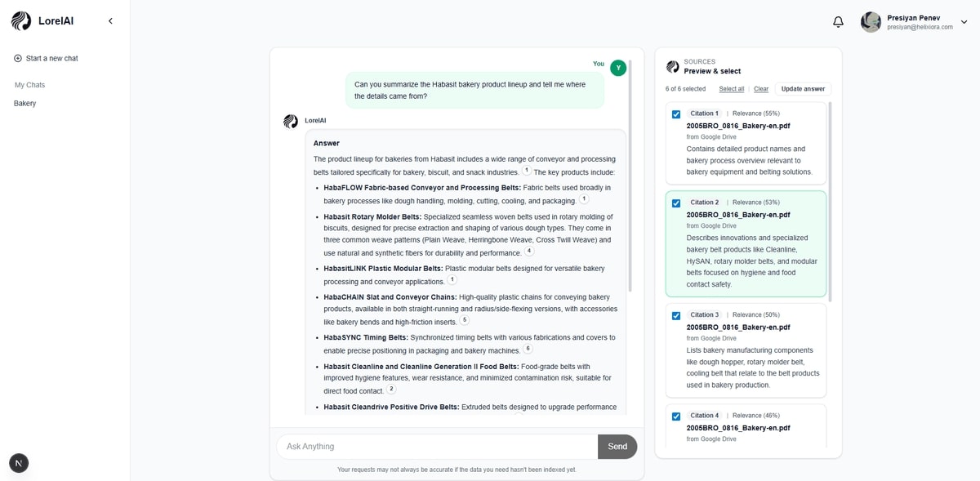Image resolution: width=980 pixels, height=481 pixels.
Task: Click Presiyan Penev's profile avatar
Action: click(871, 22)
